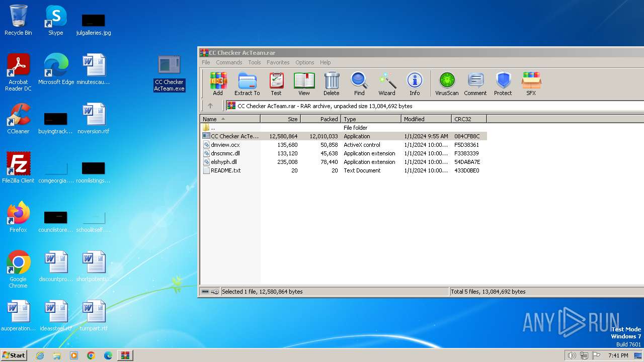
Task: Open Internet Explorer from taskbar
Action: pos(40,355)
